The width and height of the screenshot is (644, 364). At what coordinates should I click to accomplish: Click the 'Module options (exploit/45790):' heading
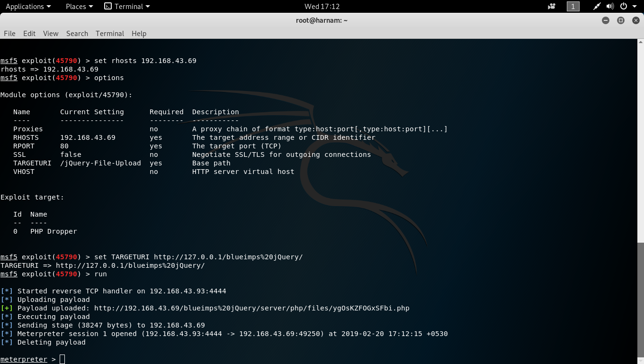[66, 95]
